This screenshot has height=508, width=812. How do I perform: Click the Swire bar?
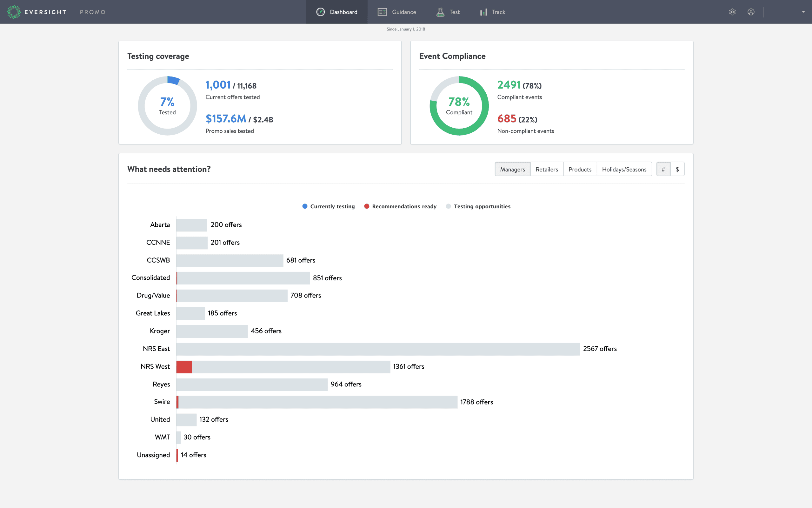coord(317,402)
